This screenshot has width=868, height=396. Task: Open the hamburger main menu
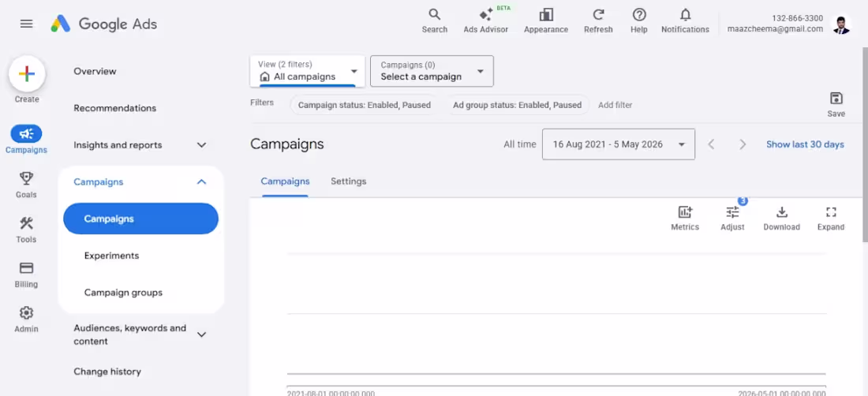(27, 24)
